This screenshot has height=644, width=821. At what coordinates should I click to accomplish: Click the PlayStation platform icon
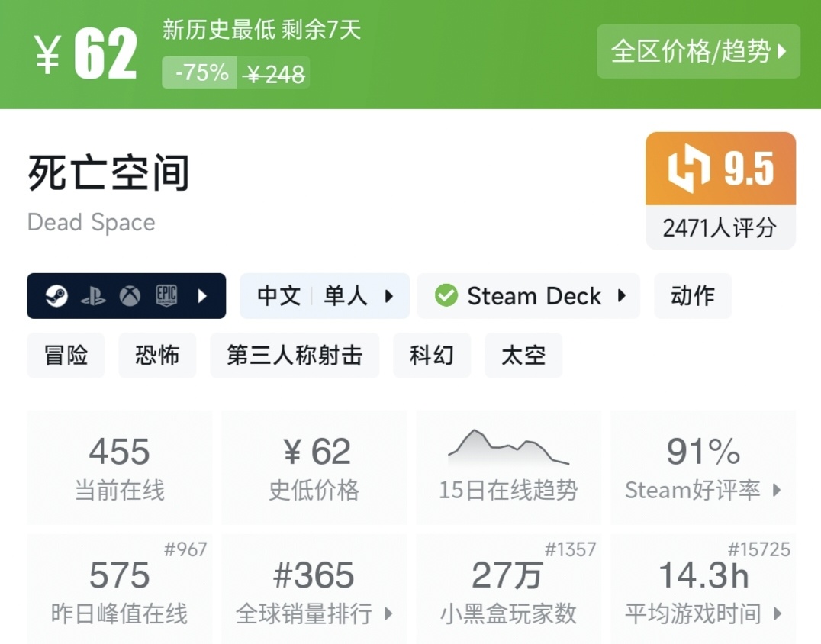(x=93, y=296)
